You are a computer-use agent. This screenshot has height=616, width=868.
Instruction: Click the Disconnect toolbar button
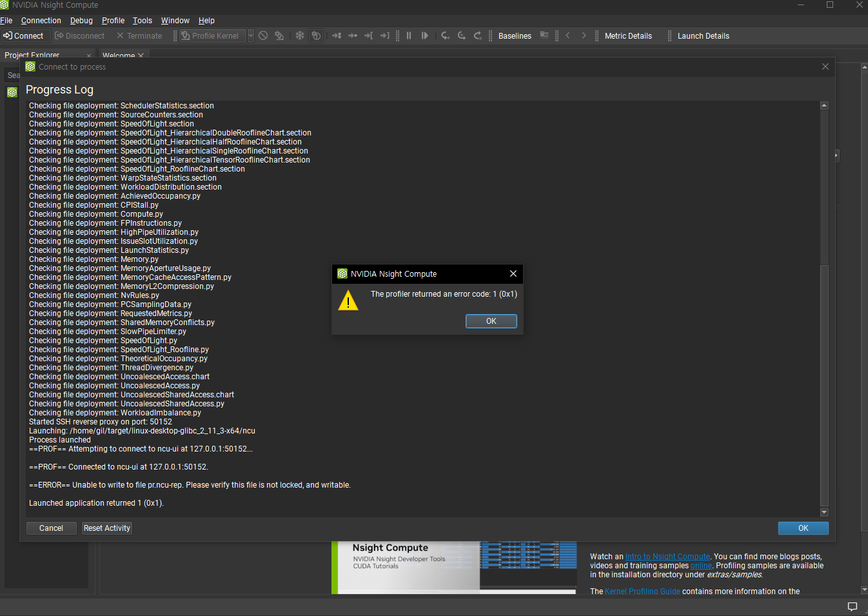(x=79, y=36)
